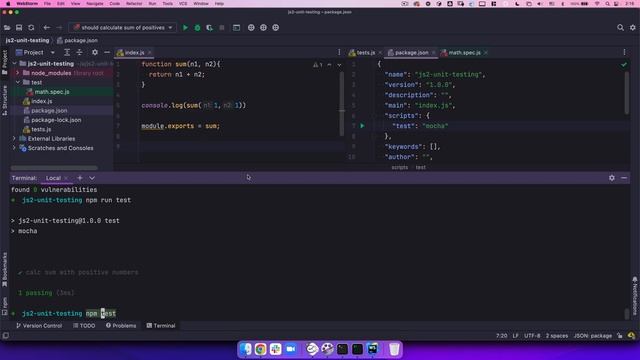Click UTF-8 encoding in status bar

(532, 336)
